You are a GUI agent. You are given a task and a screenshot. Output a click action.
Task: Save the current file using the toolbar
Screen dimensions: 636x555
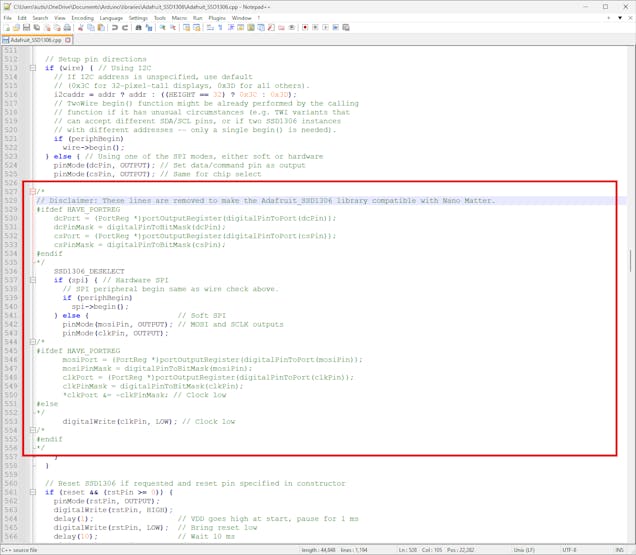click(x=27, y=28)
